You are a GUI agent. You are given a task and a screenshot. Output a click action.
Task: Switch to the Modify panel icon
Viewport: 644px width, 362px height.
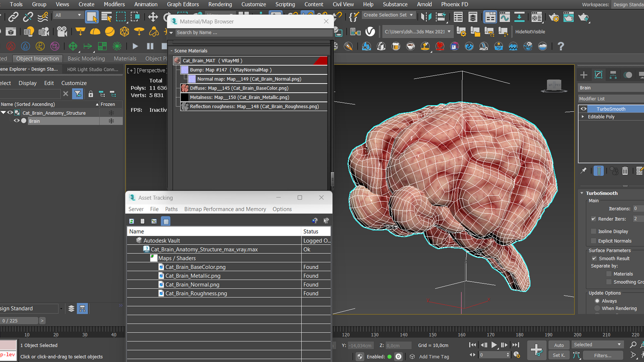(598, 75)
